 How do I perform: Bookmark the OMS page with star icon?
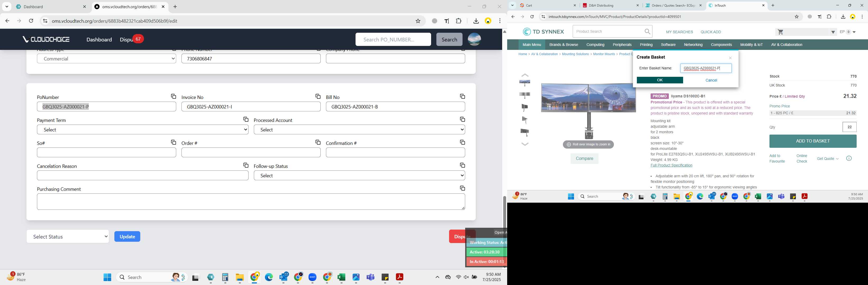[418, 21]
